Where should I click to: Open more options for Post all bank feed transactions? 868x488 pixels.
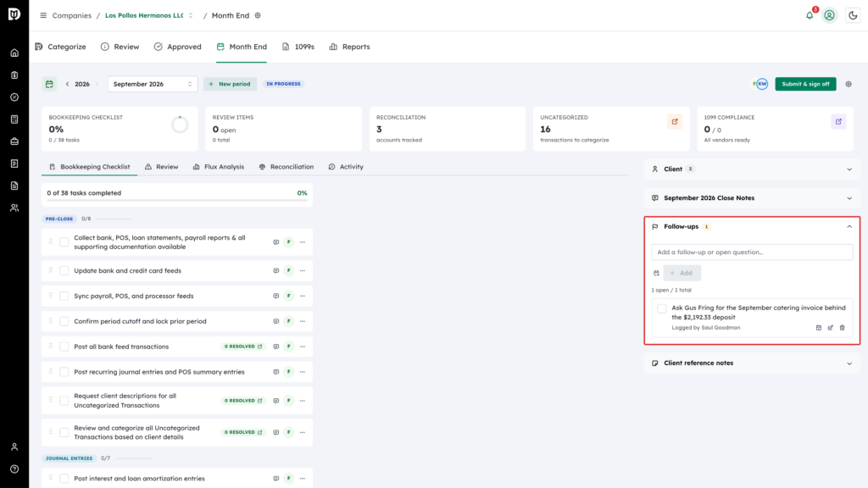303,347
